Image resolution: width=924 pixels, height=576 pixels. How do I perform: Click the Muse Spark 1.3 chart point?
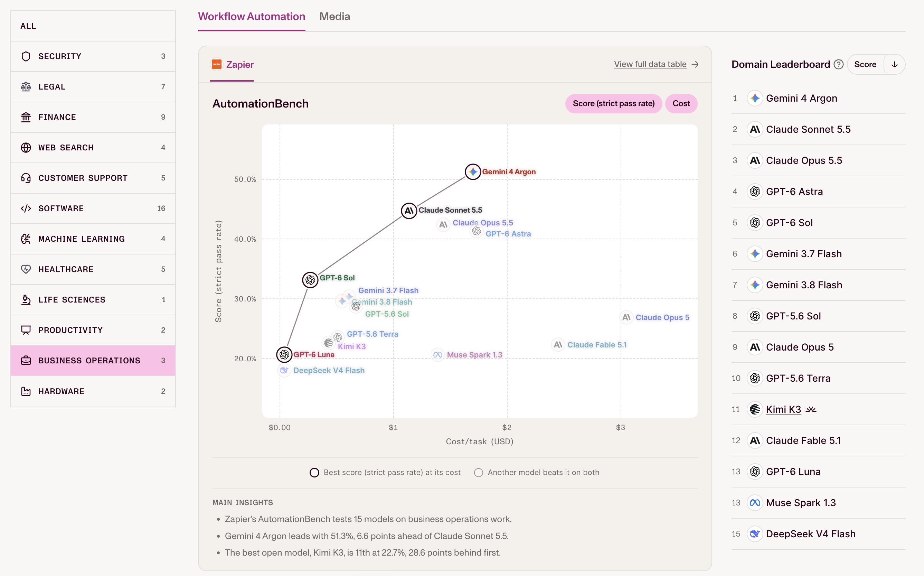[437, 355]
